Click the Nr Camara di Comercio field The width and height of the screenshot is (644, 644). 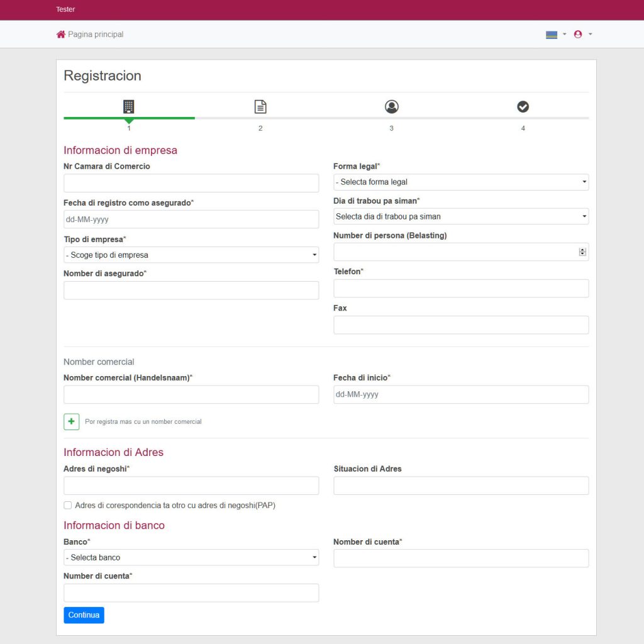point(191,183)
